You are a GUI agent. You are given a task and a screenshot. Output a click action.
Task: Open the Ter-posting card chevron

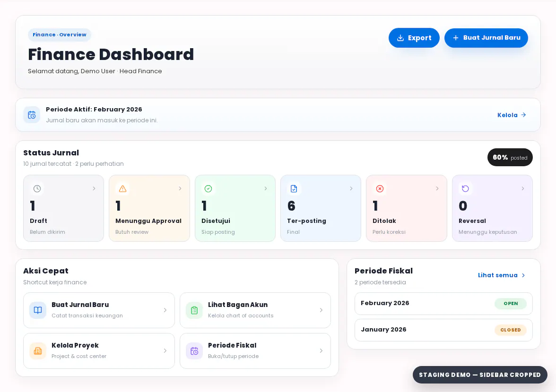coord(351,188)
